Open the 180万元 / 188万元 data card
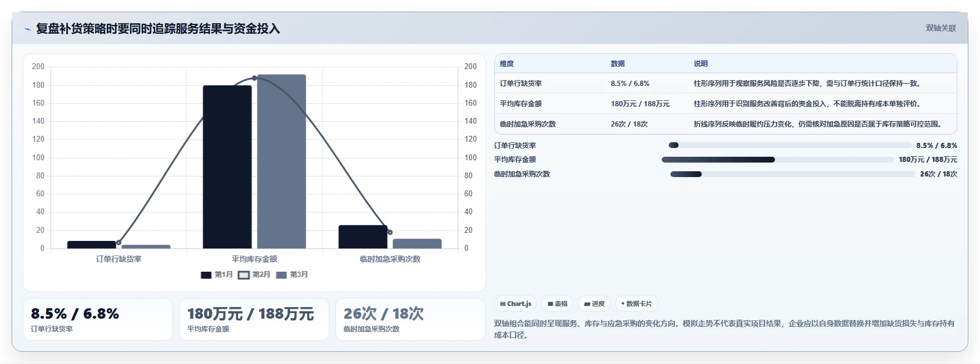This screenshot has height=364, width=980. pyautogui.click(x=254, y=319)
